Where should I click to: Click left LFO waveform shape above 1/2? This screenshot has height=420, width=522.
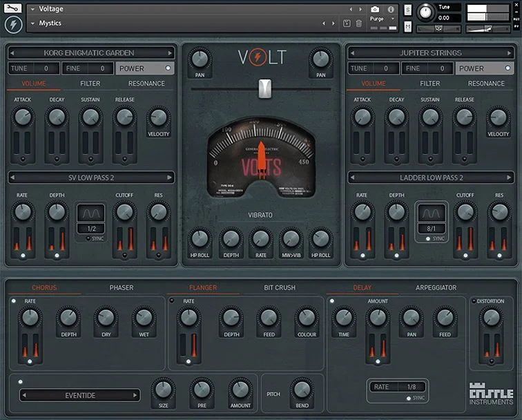coord(91,213)
